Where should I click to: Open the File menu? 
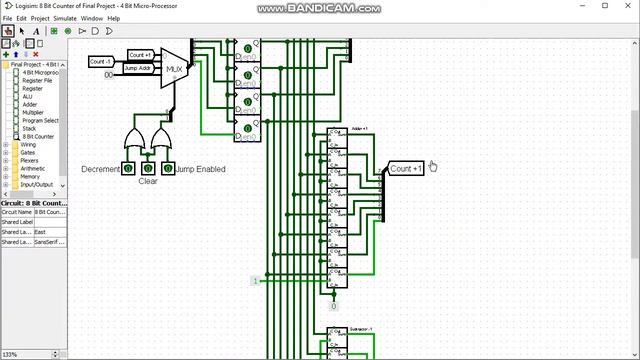[7, 18]
